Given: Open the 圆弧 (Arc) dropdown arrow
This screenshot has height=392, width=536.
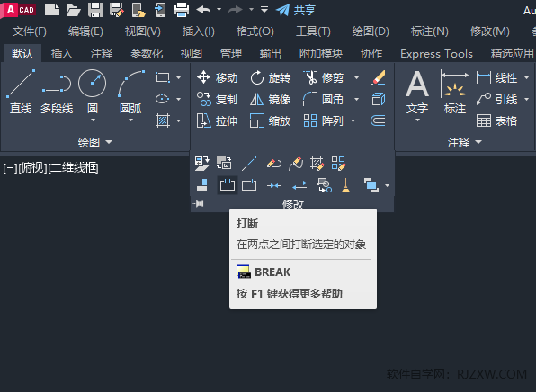Looking at the screenshot, I should [x=130, y=120].
